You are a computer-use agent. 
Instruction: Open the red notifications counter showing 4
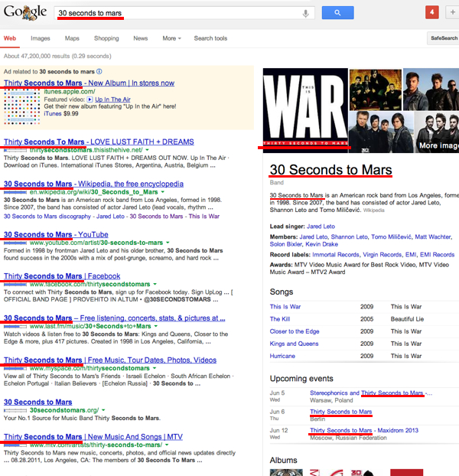432,12
